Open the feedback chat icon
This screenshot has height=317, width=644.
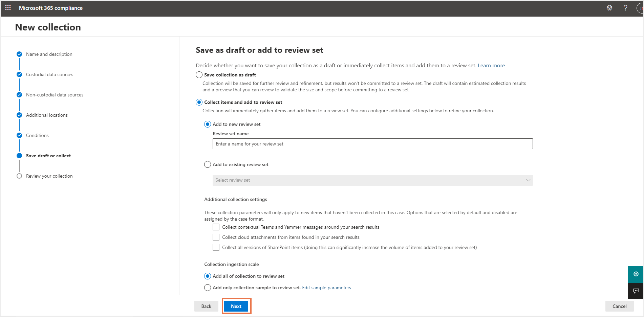636,291
